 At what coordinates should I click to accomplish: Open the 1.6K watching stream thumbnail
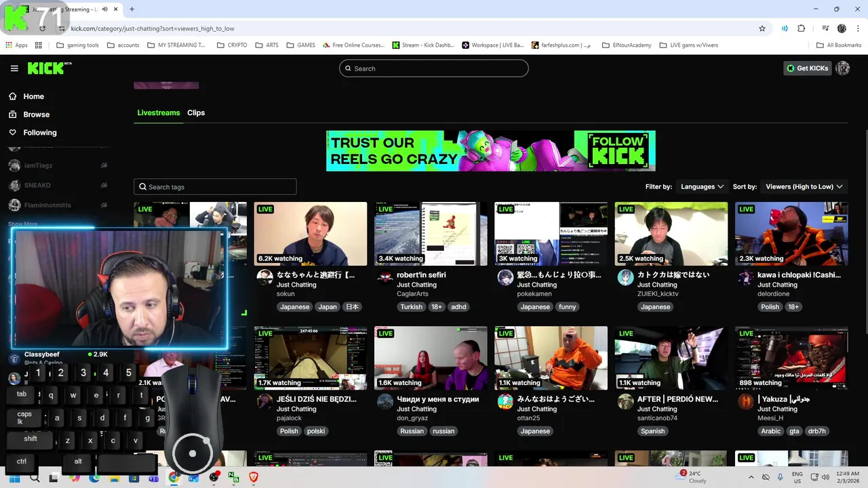pyautogui.click(x=431, y=358)
